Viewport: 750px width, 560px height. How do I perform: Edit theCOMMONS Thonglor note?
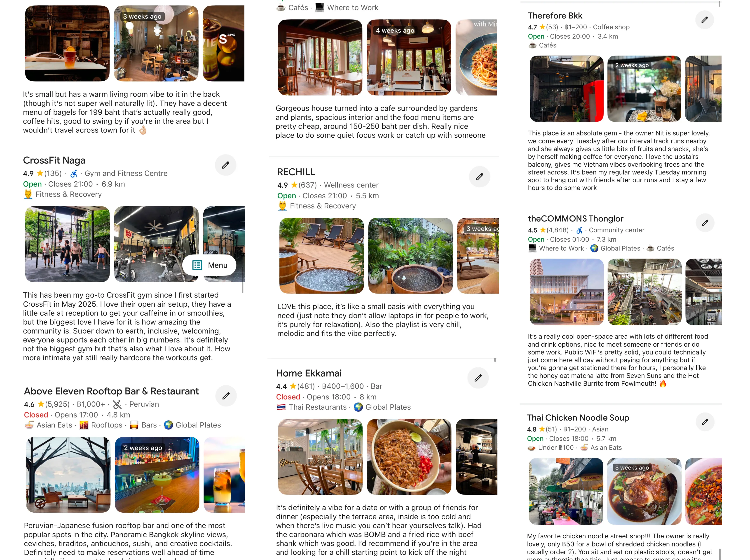705,223
